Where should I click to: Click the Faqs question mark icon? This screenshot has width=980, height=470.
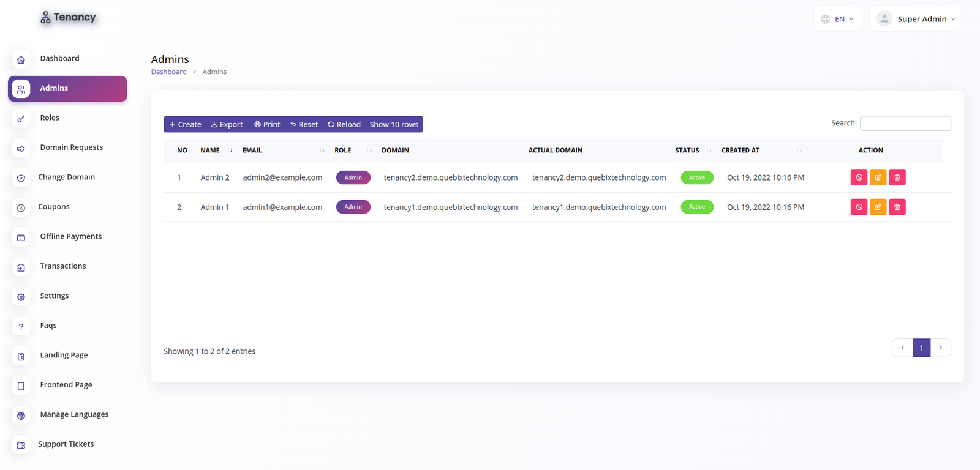tap(21, 326)
